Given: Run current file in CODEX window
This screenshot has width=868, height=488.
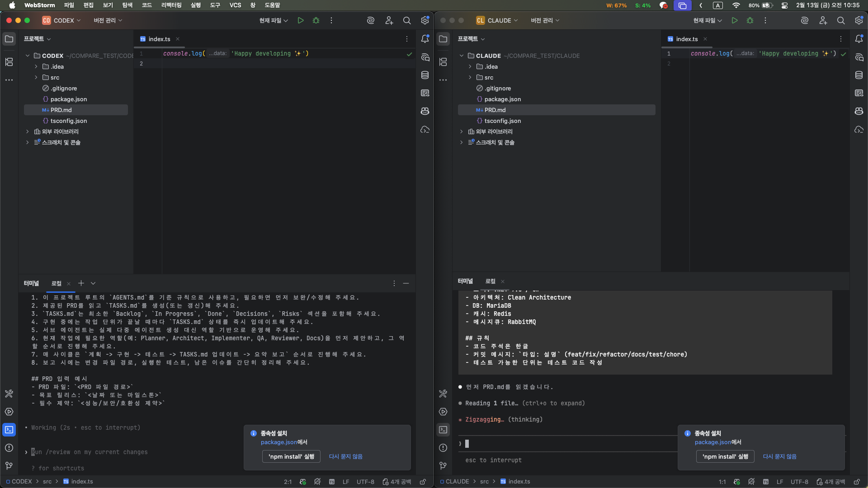Looking at the screenshot, I should click(x=301, y=20).
